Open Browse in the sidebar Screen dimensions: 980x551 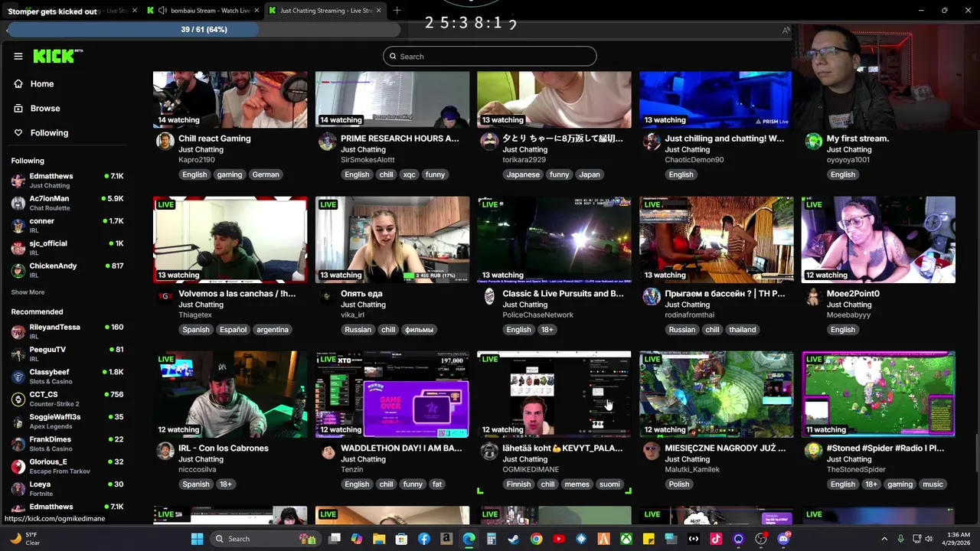45,109
